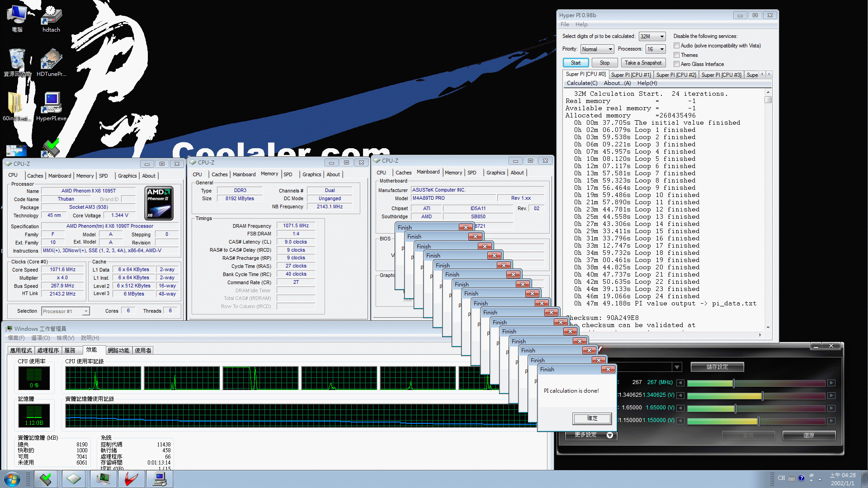Viewport: 868px width, 488px height.
Task: Open the 60in1test folder on desktop
Action: (x=16, y=107)
